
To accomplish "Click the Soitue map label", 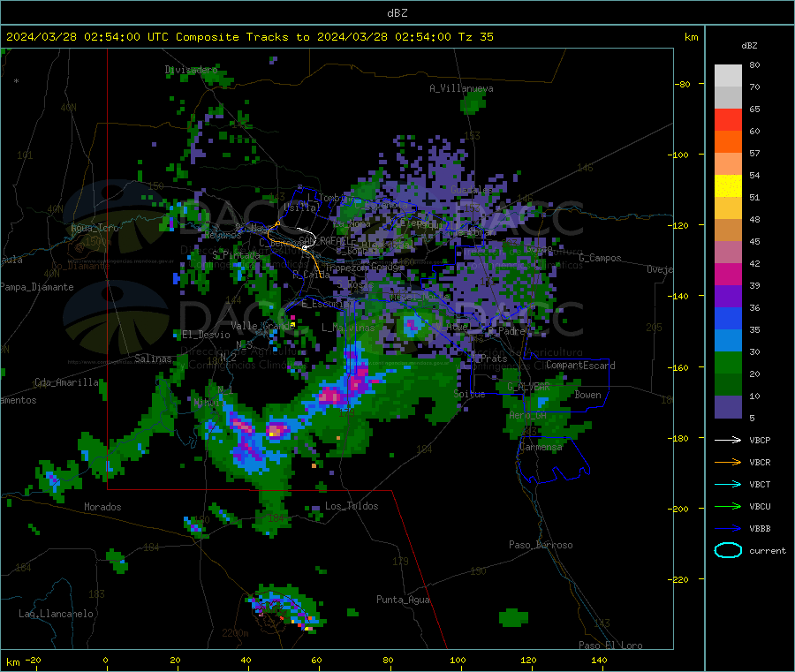I will click(x=469, y=394).
